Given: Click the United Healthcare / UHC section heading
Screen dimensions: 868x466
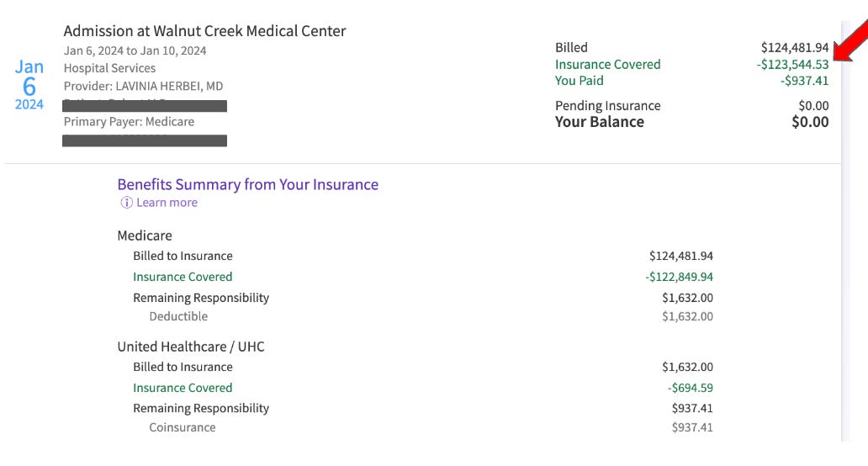Looking at the screenshot, I should tap(191, 347).
